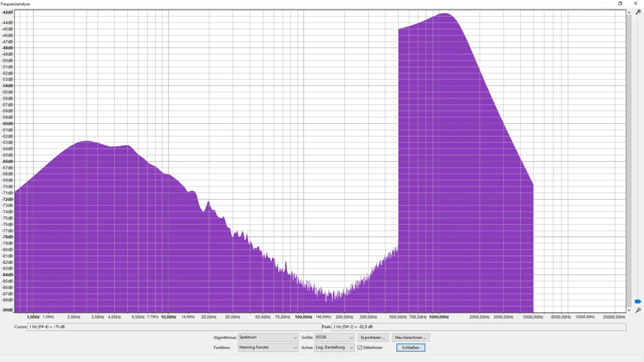Click the Schließen button
This screenshot has width=644, height=362.
[411, 347]
